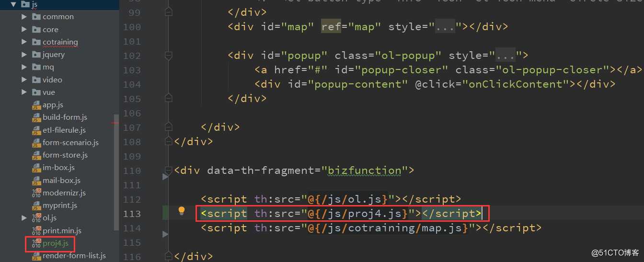Collapse code fold marker on line 102
644x262 pixels.
(168, 56)
